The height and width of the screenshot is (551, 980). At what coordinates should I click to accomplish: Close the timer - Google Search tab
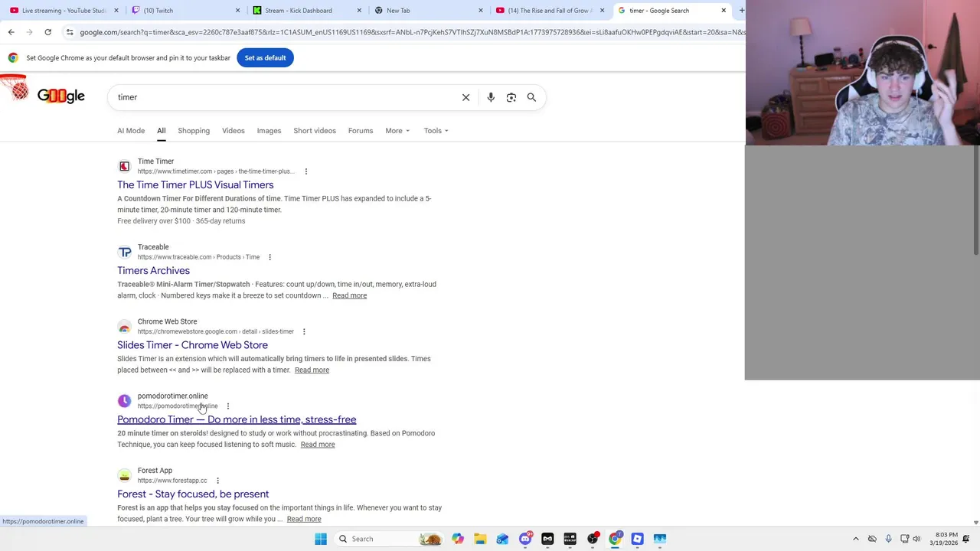pyautogui.click(x=724, y=11)
